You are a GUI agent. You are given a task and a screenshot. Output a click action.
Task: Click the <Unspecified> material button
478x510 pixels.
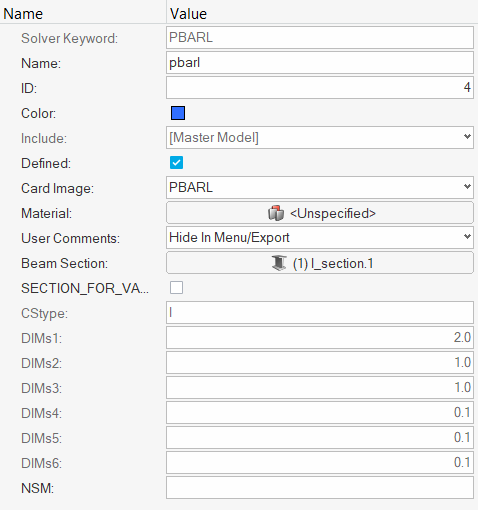tap(320, 213)
